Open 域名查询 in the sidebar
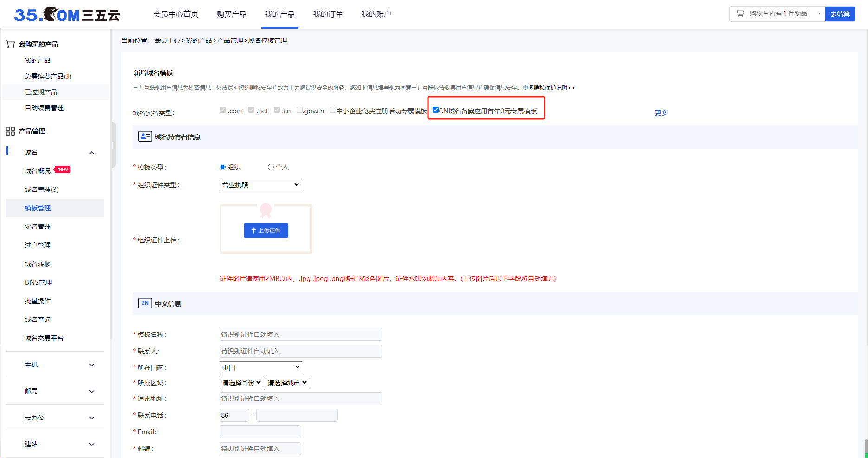The height and width of the screenshot is (458, 868). pyautogui.click(x=38, y=320)
